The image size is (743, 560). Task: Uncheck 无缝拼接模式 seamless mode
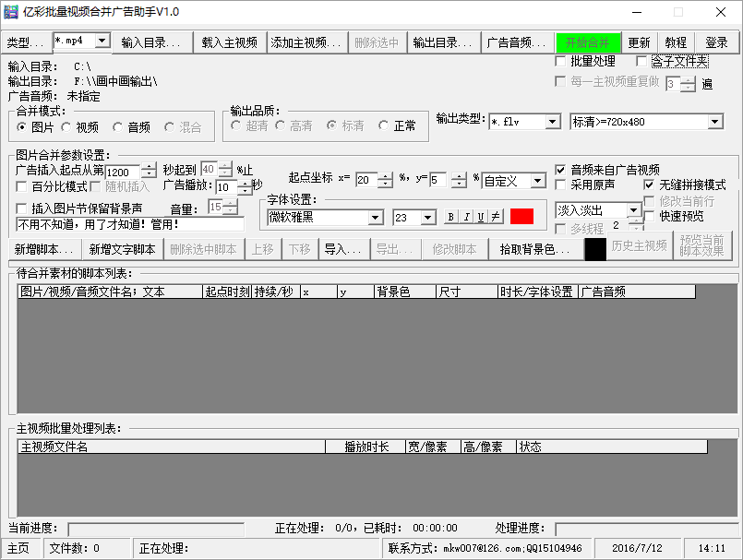pyautogui.click(x=649, y=185)
